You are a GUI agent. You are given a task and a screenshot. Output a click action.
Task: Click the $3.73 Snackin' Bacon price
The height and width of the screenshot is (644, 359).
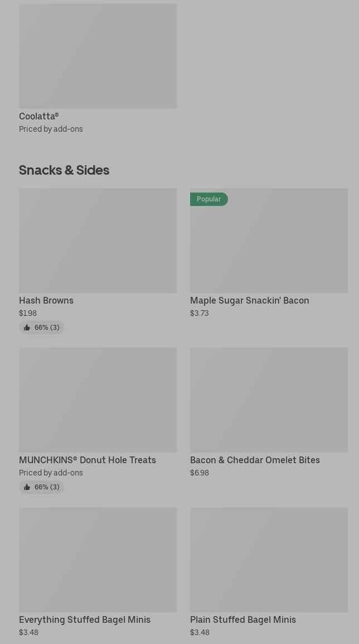click(x=200, y=313)
